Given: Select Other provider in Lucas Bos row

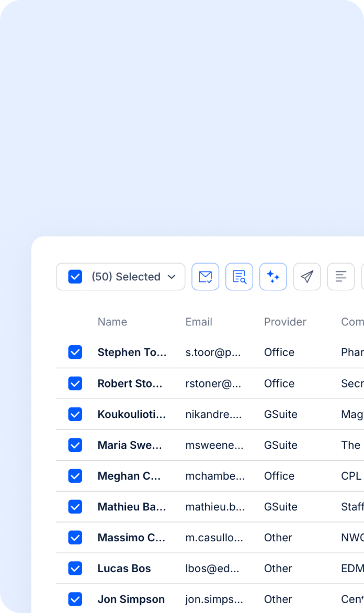Looking at the screenshot, I should click(x=278, y=569).
